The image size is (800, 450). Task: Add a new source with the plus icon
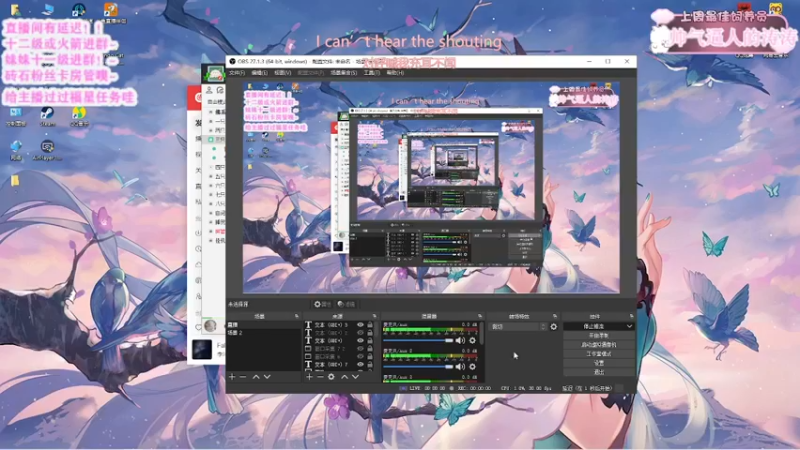tap(309, 377)
